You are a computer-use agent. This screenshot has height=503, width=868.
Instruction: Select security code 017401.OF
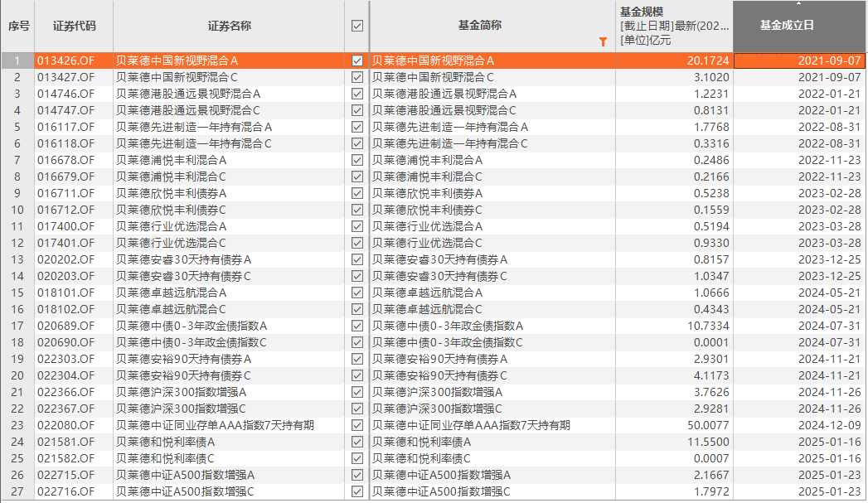[x=65, y=243]
